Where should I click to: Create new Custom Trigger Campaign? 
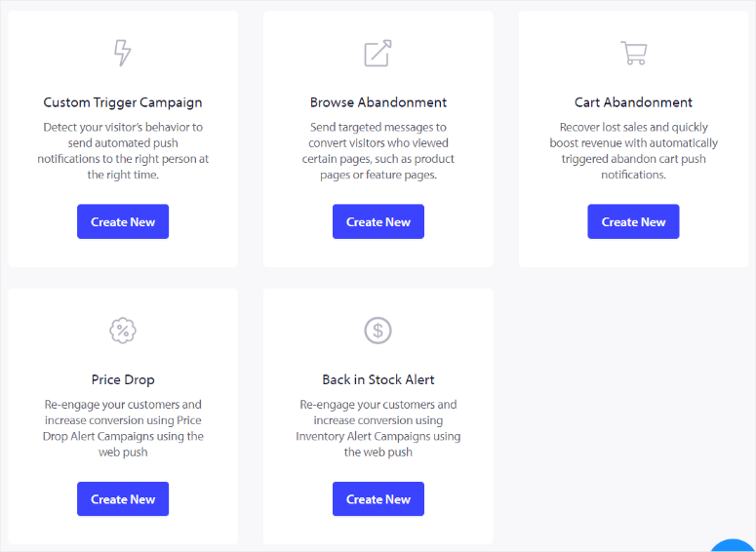tap(123, 221)
